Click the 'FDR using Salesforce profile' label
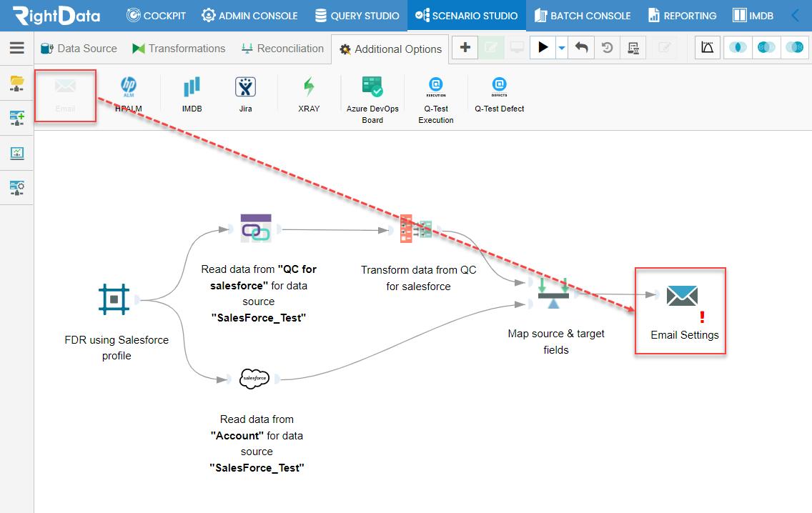Viewport: 812px width, 513px height. tap(117, 348)
